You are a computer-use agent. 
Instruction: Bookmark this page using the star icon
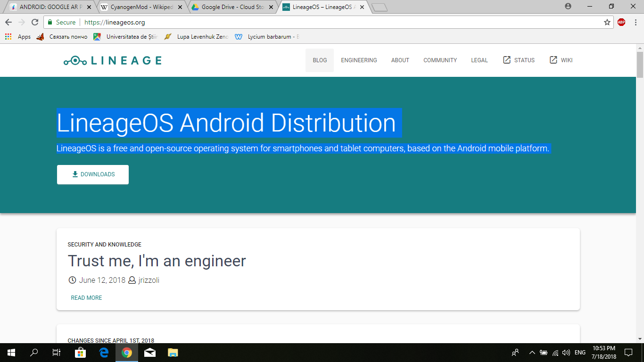click(x=607, y=22)
